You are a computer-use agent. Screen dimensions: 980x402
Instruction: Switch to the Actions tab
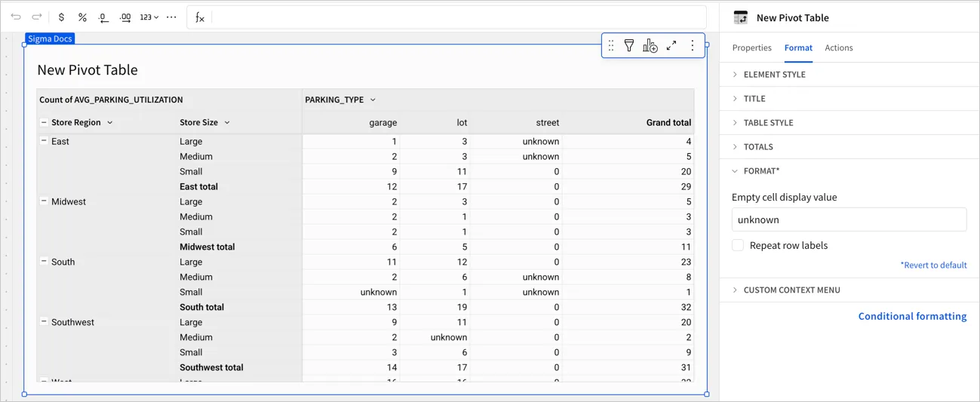[839, 48]
